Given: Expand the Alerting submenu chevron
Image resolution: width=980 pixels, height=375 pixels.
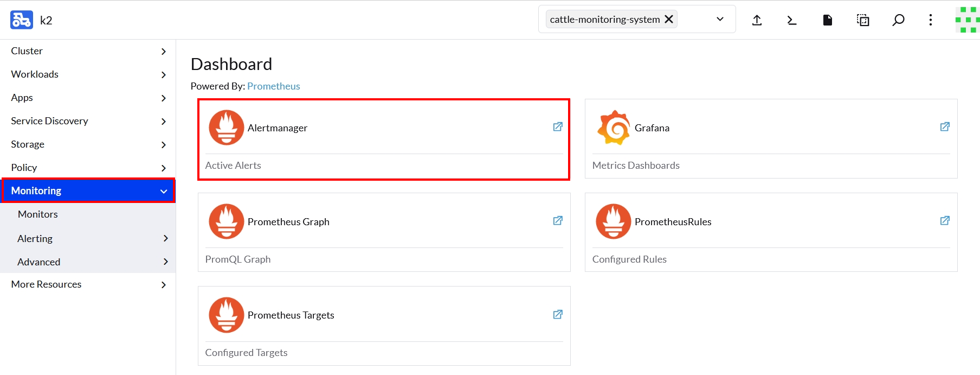Looking at the screenshot, I should tap(166, 238).
